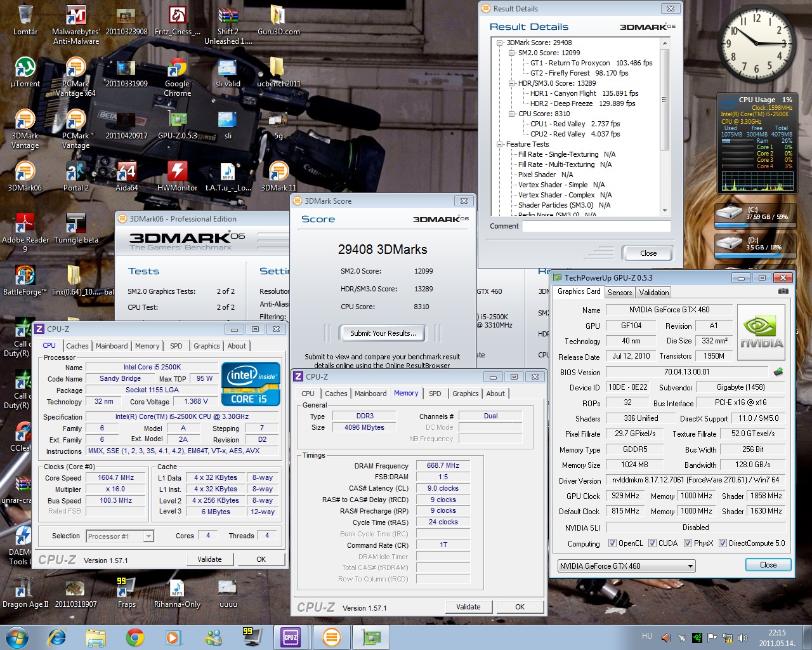Click the CPU-Z taskbar button
Screen dimensions: 812x650
pyautogui.click(x=291, y=637)
